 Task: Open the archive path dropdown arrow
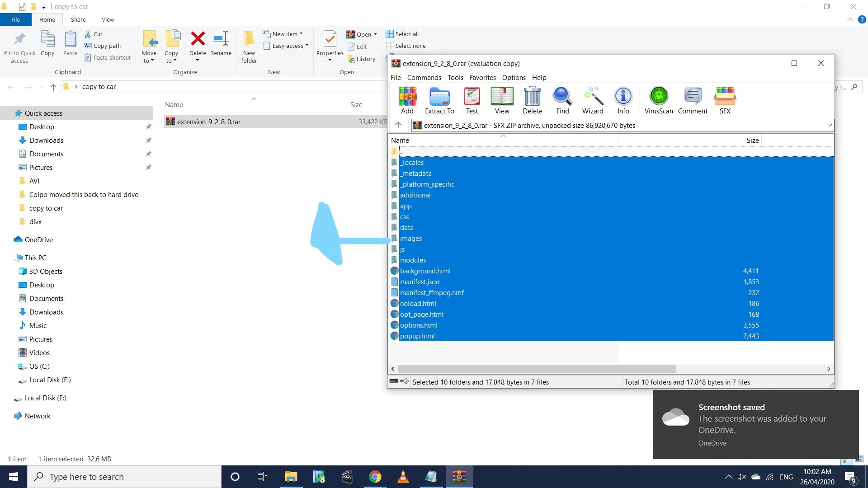pyautogui.click(x=829, y=125)
